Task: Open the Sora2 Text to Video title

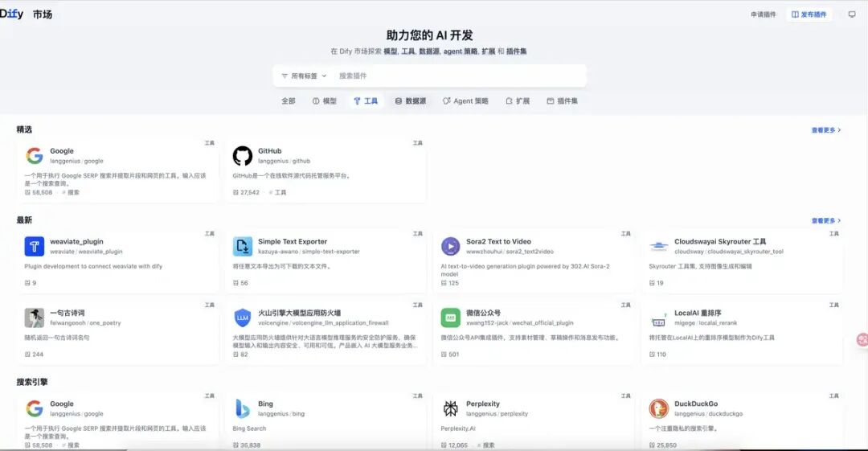Action: click(498, 241)
